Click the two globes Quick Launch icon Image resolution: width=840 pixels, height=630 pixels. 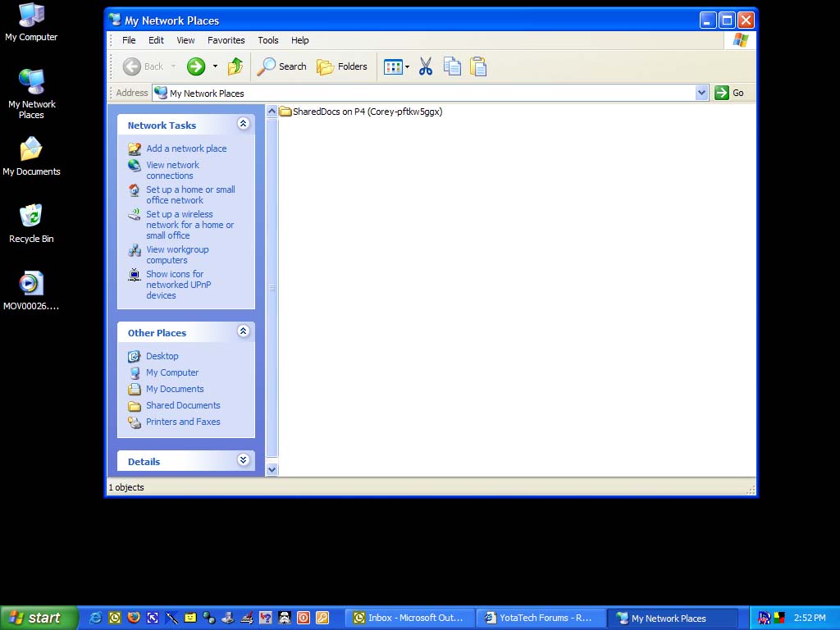[209, 618]
